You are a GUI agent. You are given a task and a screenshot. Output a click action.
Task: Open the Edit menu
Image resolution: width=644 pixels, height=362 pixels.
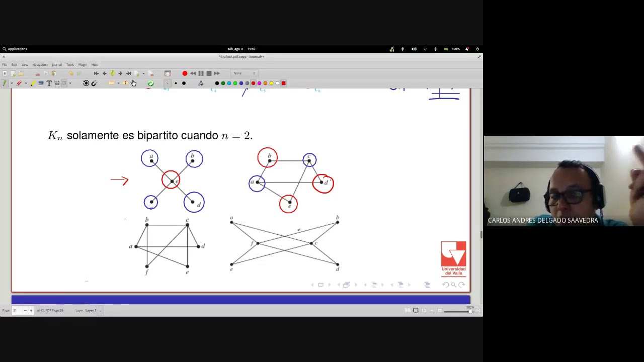click(x=14, y=64)
